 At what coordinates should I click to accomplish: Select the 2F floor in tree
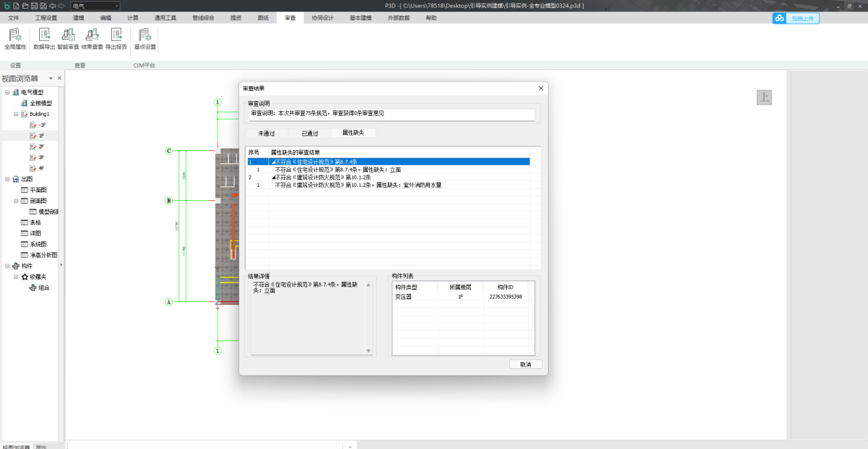(x=41, y=146)
